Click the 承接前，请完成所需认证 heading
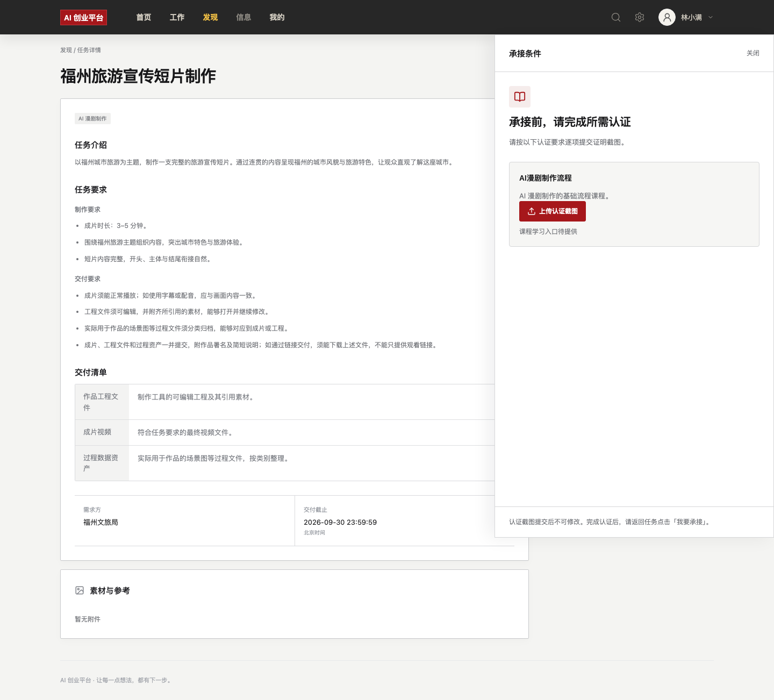 pyautogui.click(x=570, y=122)
